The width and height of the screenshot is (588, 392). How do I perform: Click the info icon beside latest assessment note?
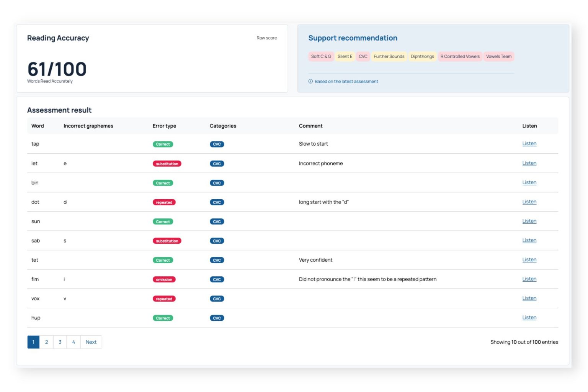pyautogui.click(x=310, y=81)
